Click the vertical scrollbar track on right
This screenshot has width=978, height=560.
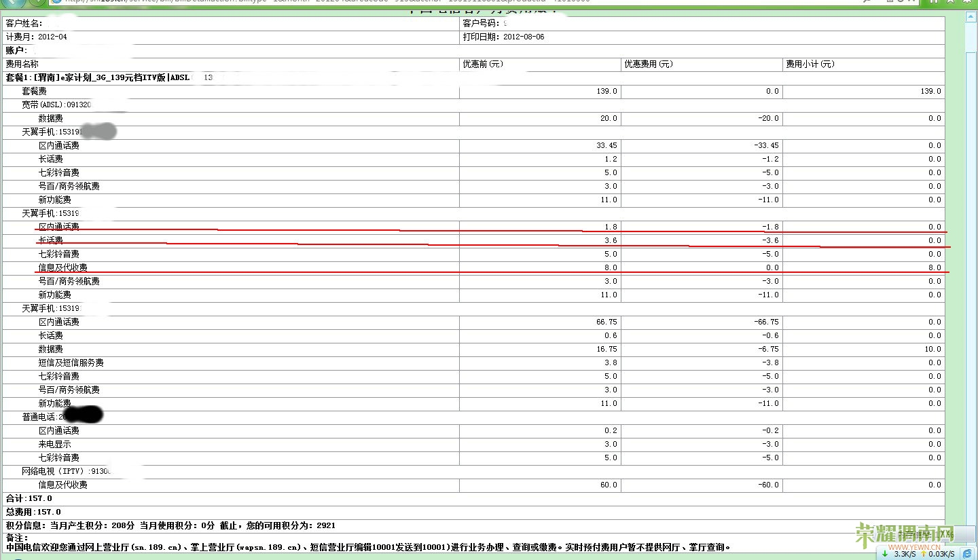[x=972, y=272]
